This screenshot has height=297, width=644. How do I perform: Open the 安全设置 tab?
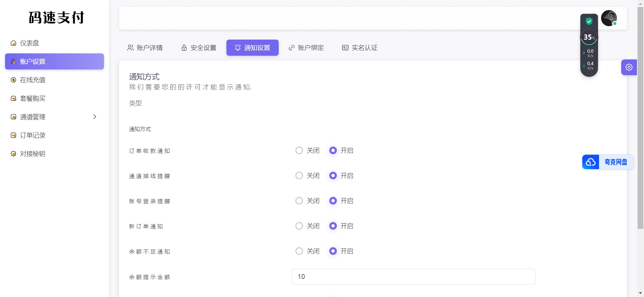click(199, 48)
